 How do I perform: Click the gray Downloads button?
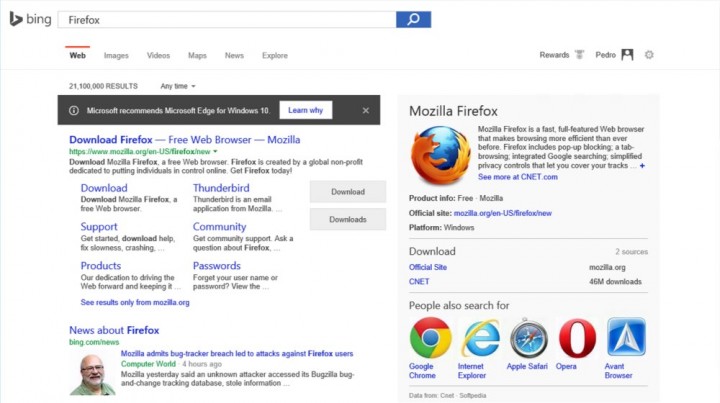point(348,219)
